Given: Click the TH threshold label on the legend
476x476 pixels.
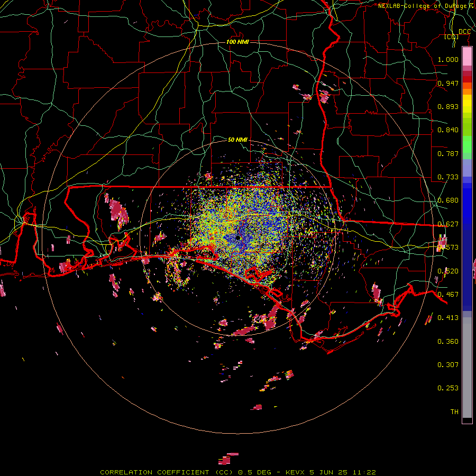Looking at the screenshot, I should [454, 412].
